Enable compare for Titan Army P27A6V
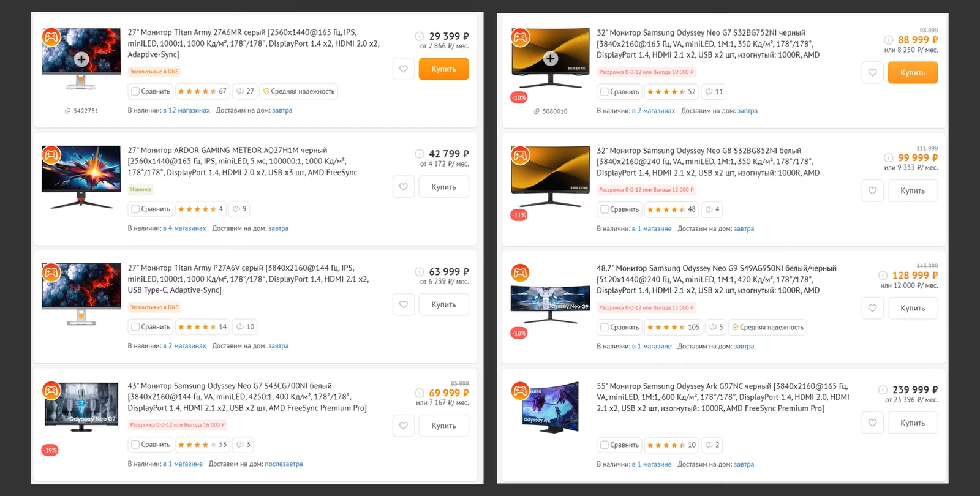 (135, 327)
